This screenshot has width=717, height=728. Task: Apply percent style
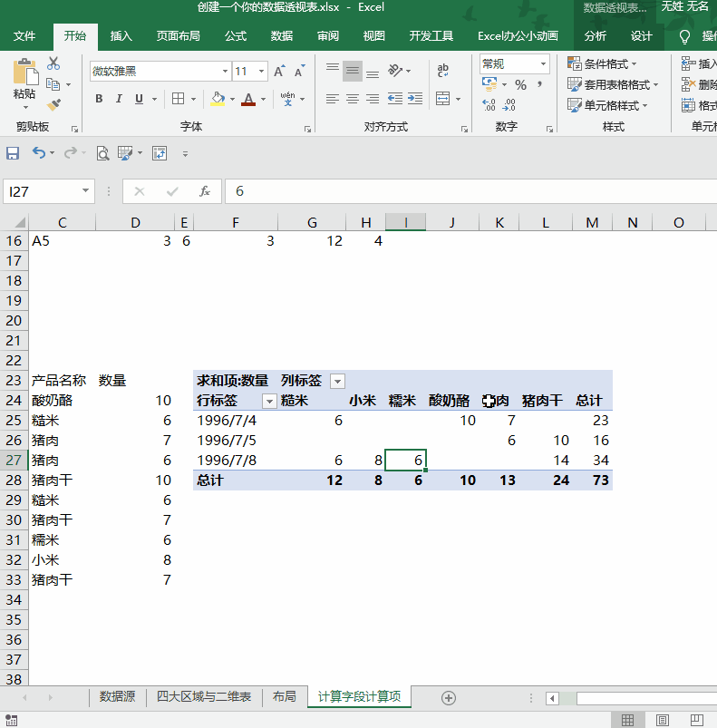520,84
